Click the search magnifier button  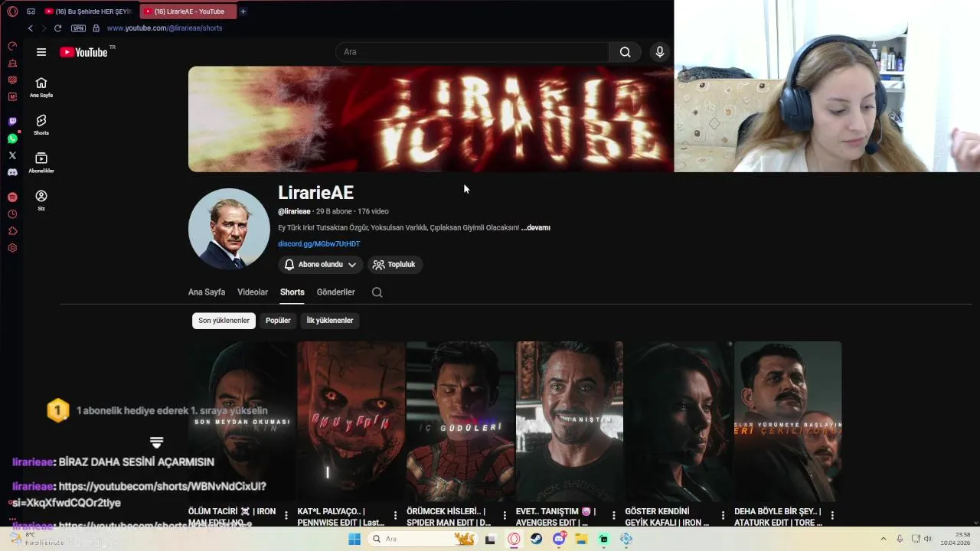(626, 52)
